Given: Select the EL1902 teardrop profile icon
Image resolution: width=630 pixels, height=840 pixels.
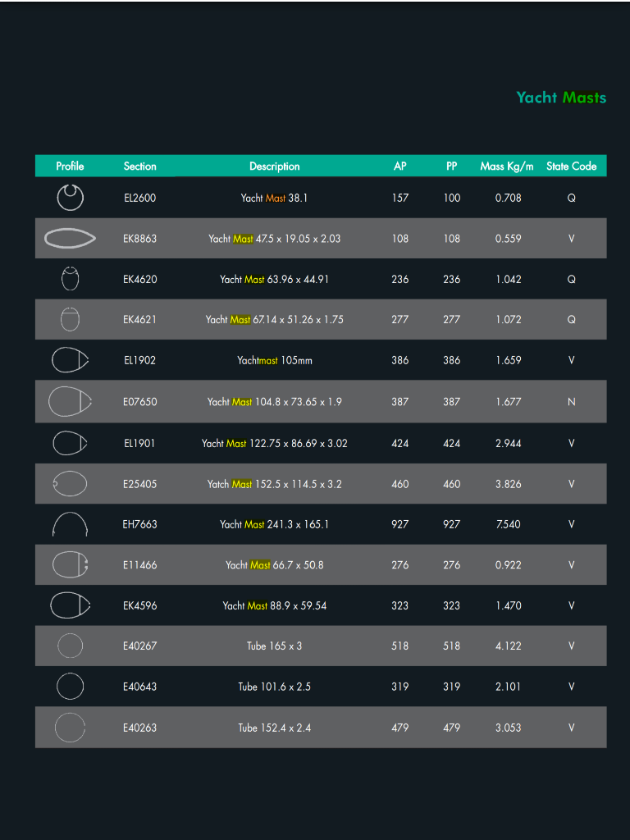Looking at the screenshot, I should 71,360.
